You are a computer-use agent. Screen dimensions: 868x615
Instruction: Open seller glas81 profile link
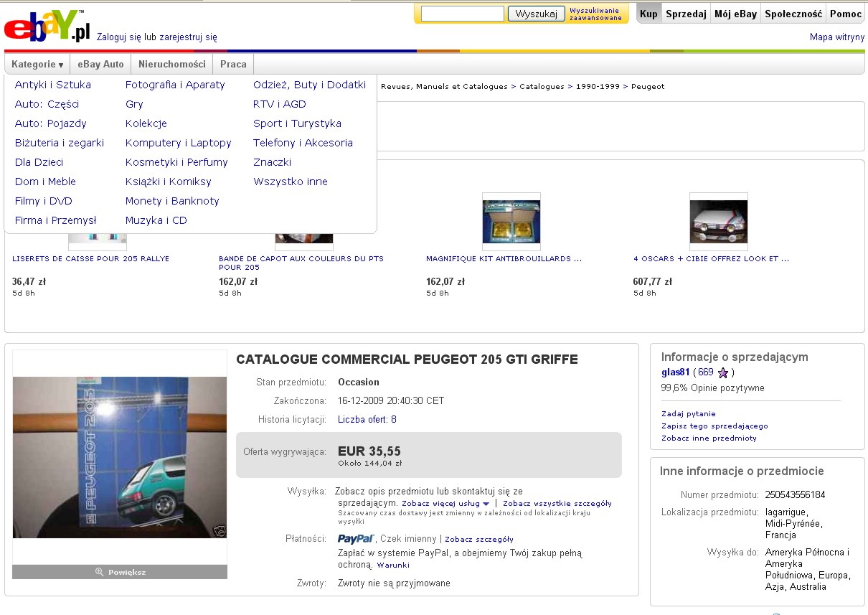tap(675, 372)
